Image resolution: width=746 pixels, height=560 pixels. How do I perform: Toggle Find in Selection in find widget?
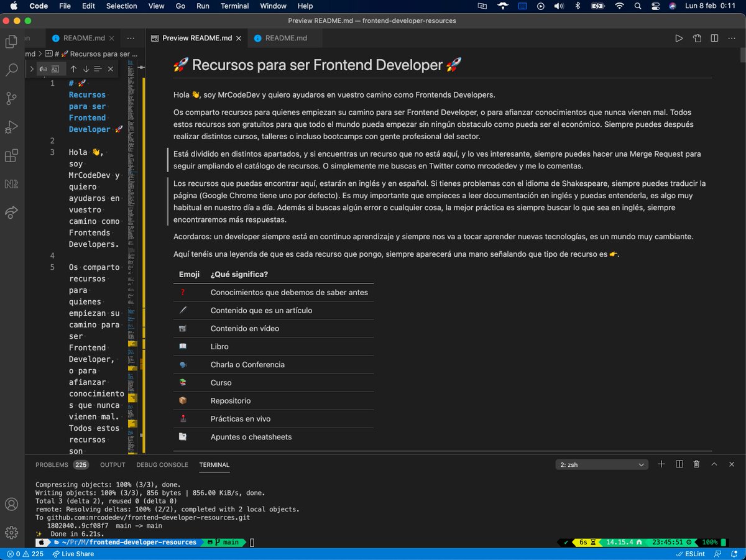tap(98, 69)
